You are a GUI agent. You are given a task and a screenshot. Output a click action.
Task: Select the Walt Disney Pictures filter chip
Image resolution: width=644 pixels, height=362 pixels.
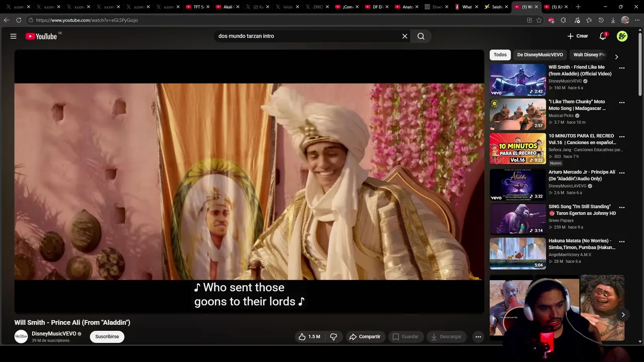tap(590, 55)
